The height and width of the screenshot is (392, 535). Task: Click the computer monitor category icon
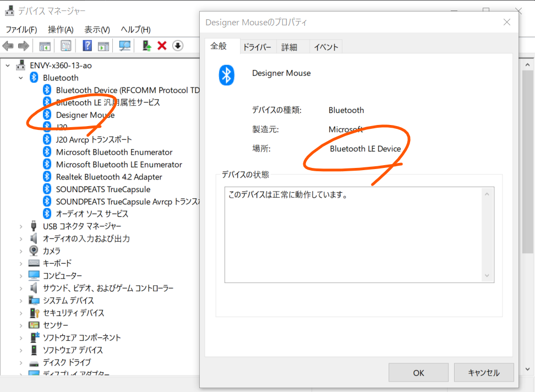pyautogui.click(x=34, y=275)
